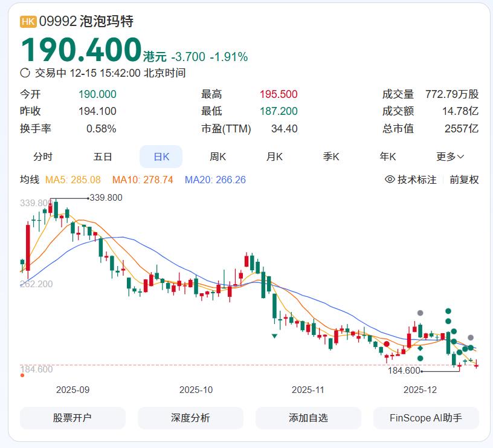Add stock to watchlist via 添加自选
493x448 pixels.
coord(309,418)
